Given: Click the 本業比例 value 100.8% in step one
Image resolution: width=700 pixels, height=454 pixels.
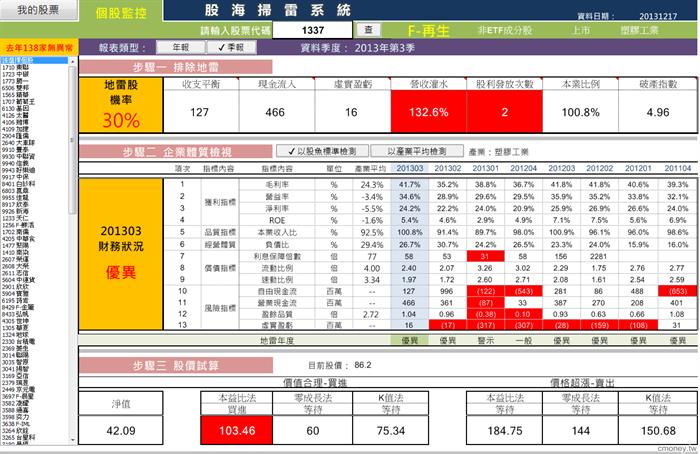Looking at the screenshot, I should coord(580,112).
